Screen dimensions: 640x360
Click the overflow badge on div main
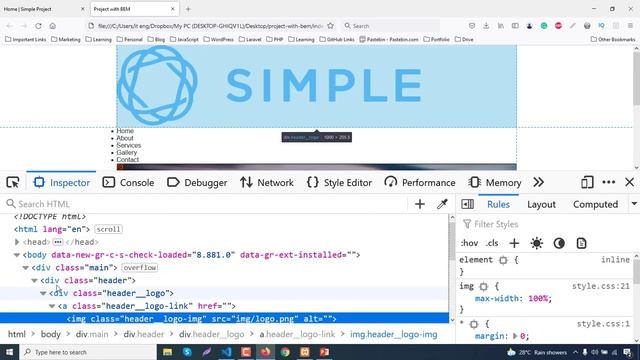tap(140, 268)
